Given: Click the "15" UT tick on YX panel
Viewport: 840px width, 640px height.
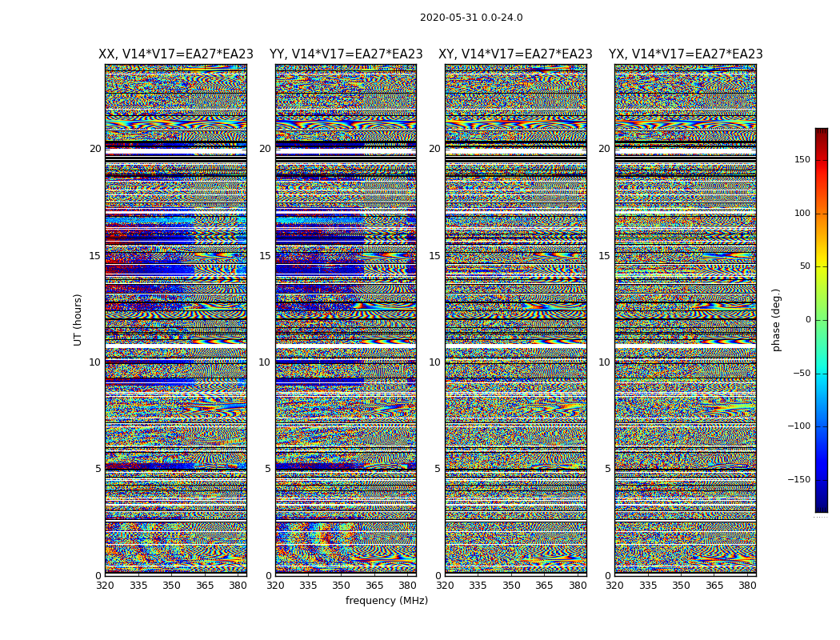Looking at the screenshot, I should click(x=605, y=255).
